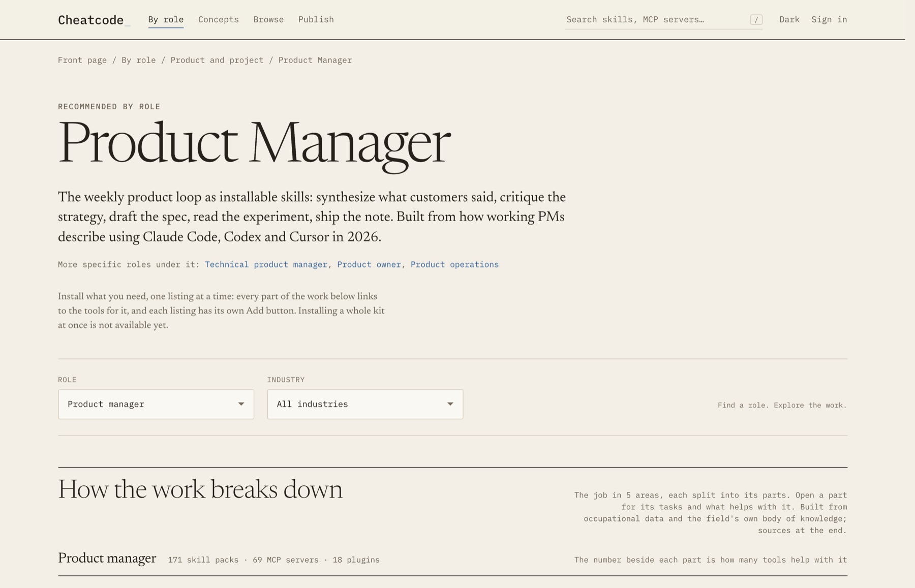915x588 pixels.
Task: Open By role breadcrumb link
Action: pos(139,60)
